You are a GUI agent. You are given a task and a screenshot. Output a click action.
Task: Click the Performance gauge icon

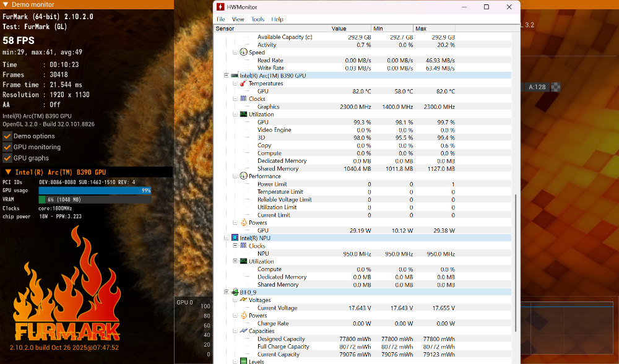pyautogui.click(x=243, y=176)
